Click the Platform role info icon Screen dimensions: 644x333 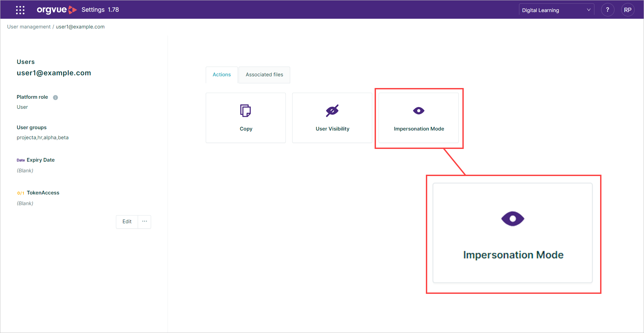(x=55, y=97)
